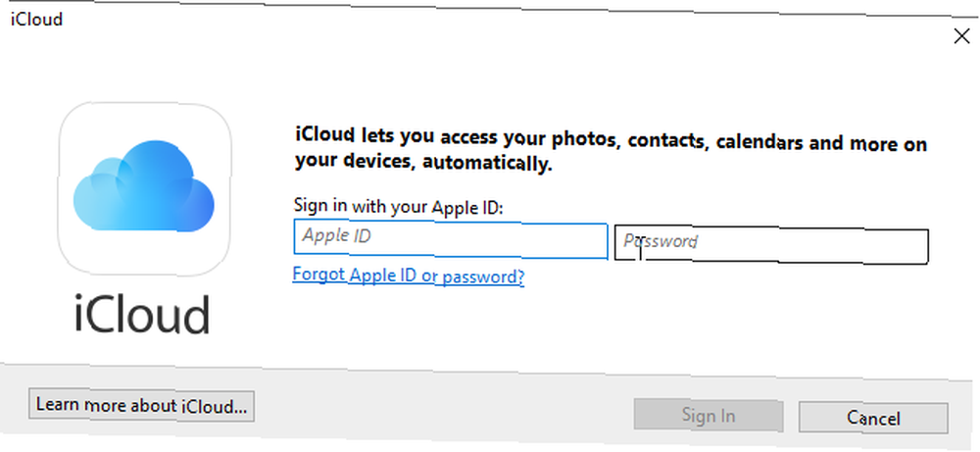Click the 'Sign in with your Apple ID:' label
The image size is (980, 452).
coord(398,206)
